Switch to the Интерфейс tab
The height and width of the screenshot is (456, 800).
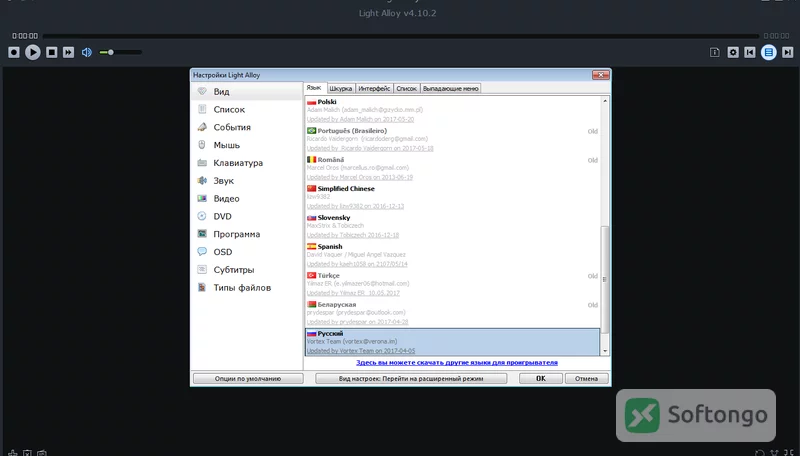pos(374,88)
